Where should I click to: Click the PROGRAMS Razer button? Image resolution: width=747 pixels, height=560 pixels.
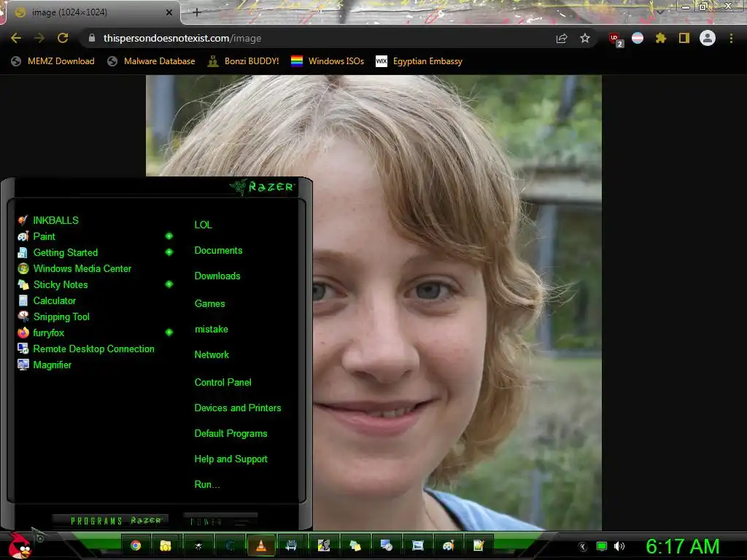pos(111,521)
